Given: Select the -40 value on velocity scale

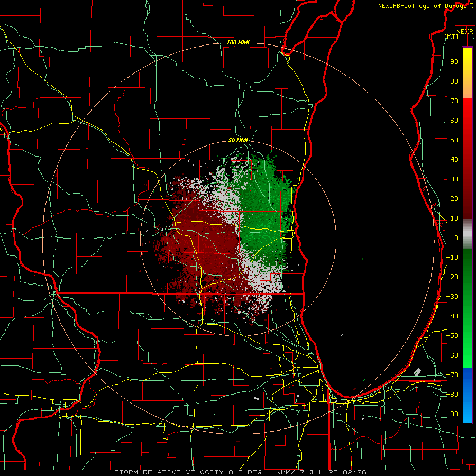Looking at the screenshot, I should (452, 316).
